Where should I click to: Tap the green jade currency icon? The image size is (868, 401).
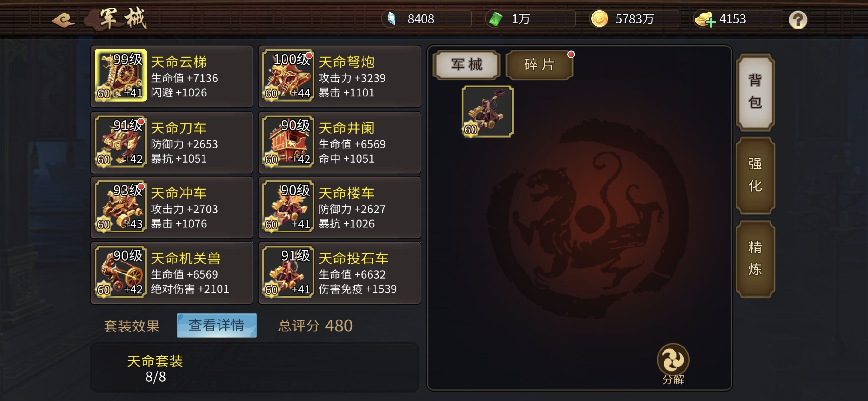point(496,19)
